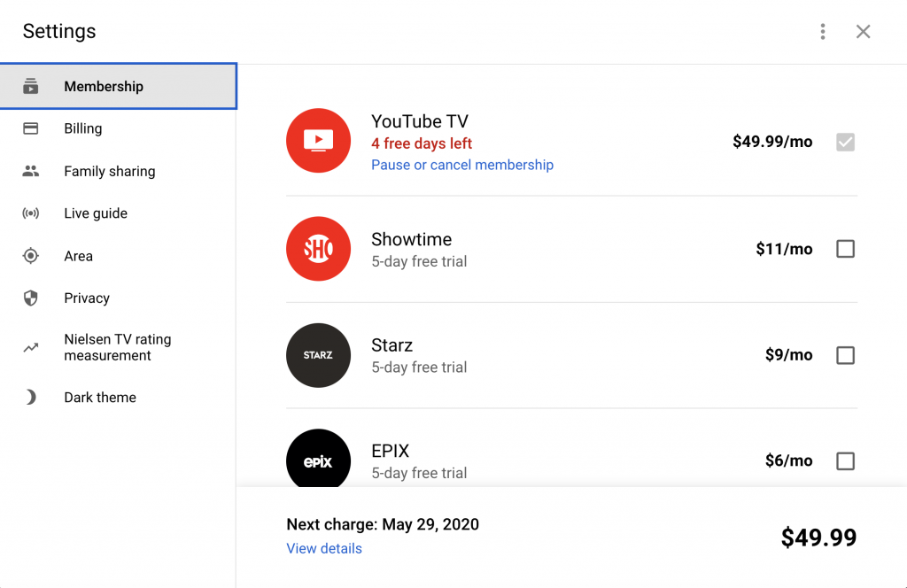Viewport: 907px width, 588px height.
Task: Select the Membership settings tab
Action: (119, 86)
